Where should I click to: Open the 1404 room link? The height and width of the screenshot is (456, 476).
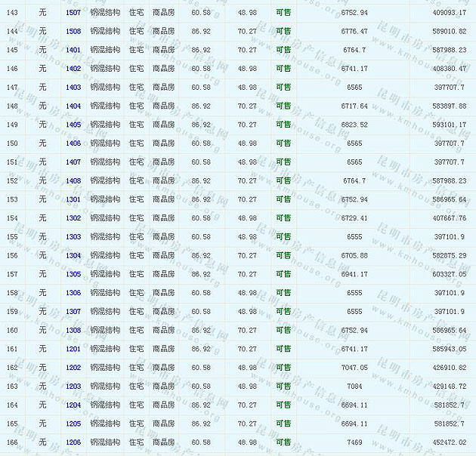coord(73,106)
